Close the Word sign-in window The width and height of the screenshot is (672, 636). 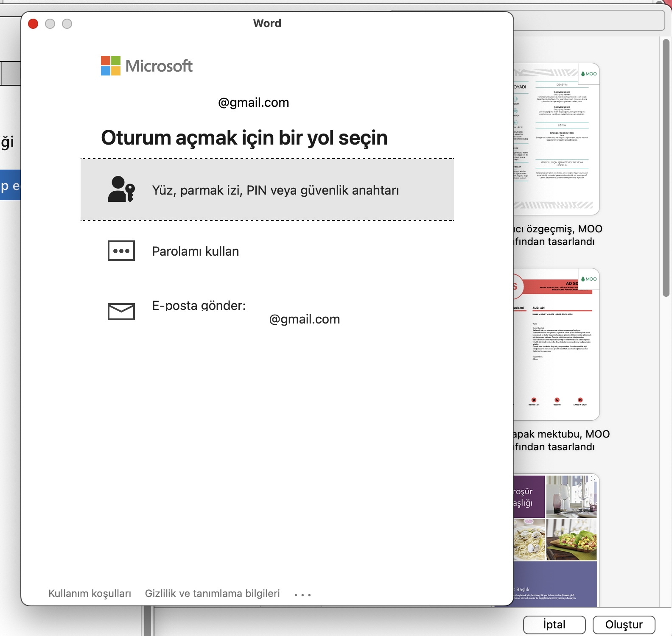(x=33, y=24)
